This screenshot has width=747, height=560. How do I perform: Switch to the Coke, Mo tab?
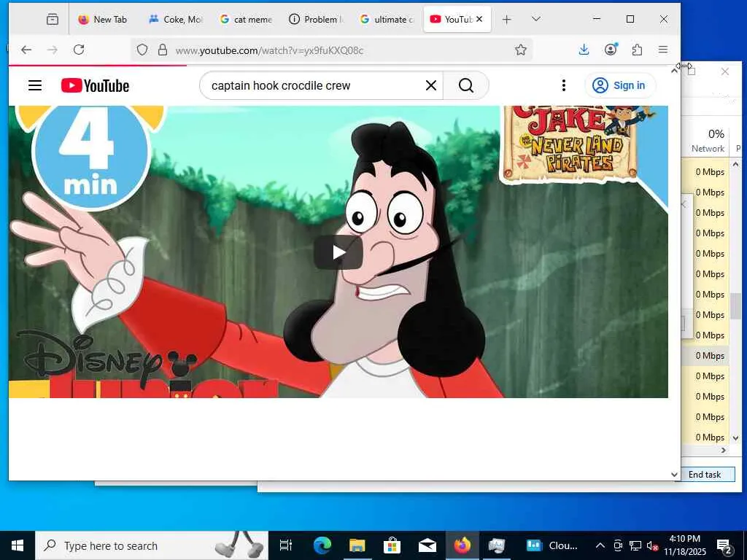click(x=176, y=20)
